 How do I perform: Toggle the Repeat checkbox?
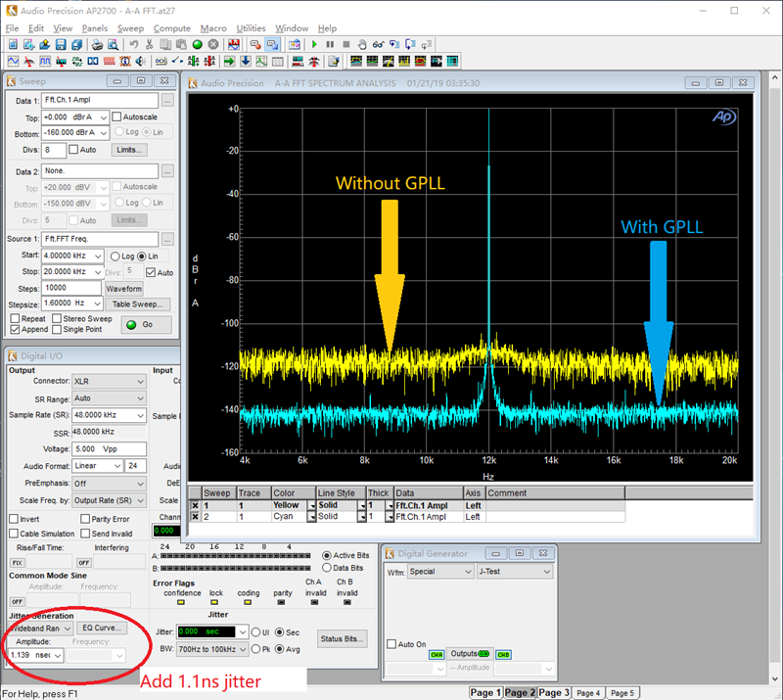point(15,318)
